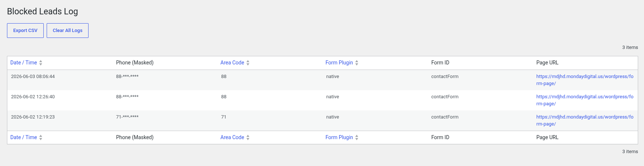This screenshot has width=644, height=166.
Task: Sort by Area Code in header row
Action: click(x=232, y=63)
